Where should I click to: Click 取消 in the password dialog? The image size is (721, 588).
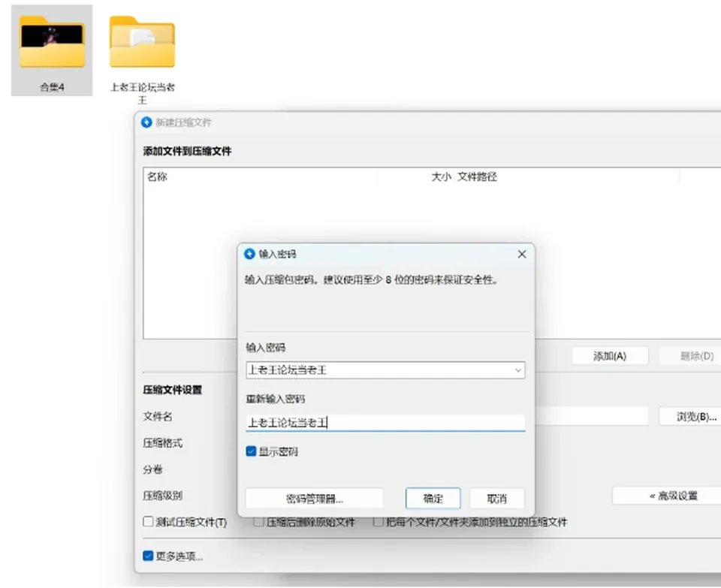coord(496,499)
